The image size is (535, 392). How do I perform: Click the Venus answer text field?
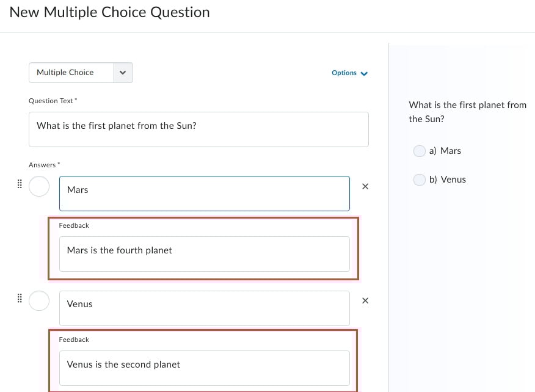coord(204,308)
